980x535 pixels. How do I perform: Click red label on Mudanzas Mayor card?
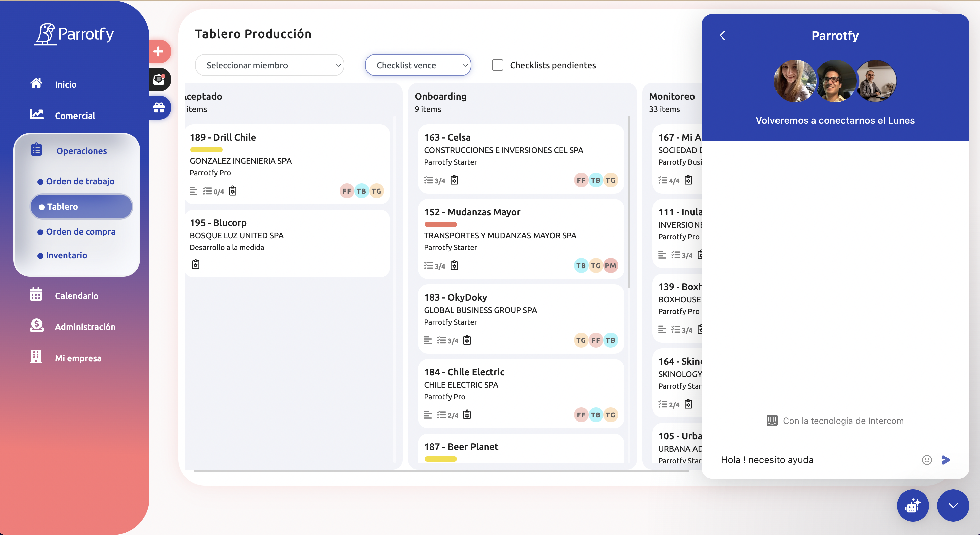(440, 225)
